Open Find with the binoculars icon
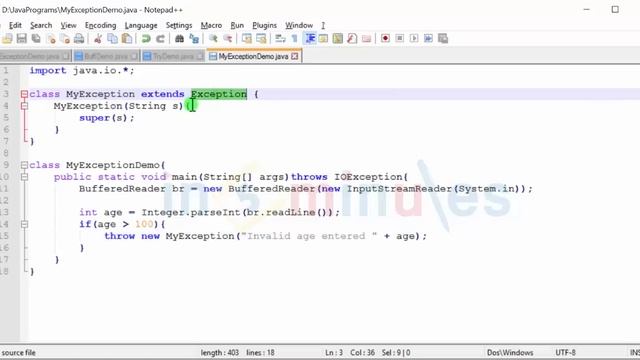 coord(179,39)
